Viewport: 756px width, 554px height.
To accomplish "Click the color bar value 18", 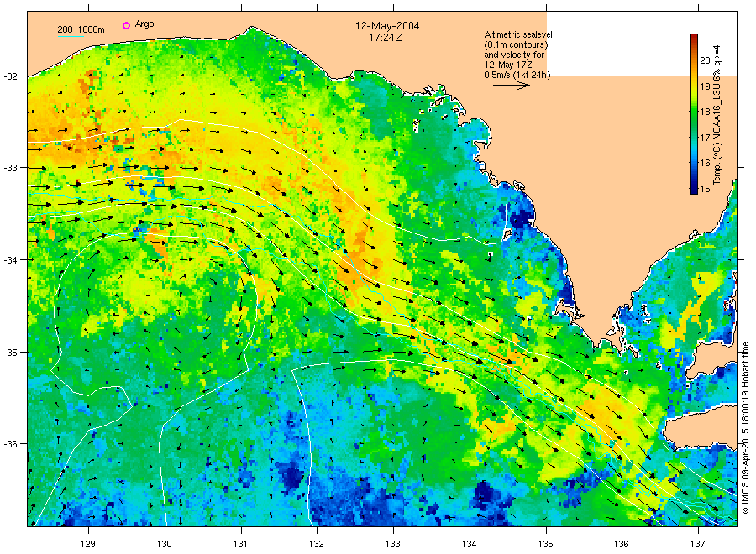I will (705, 112).
